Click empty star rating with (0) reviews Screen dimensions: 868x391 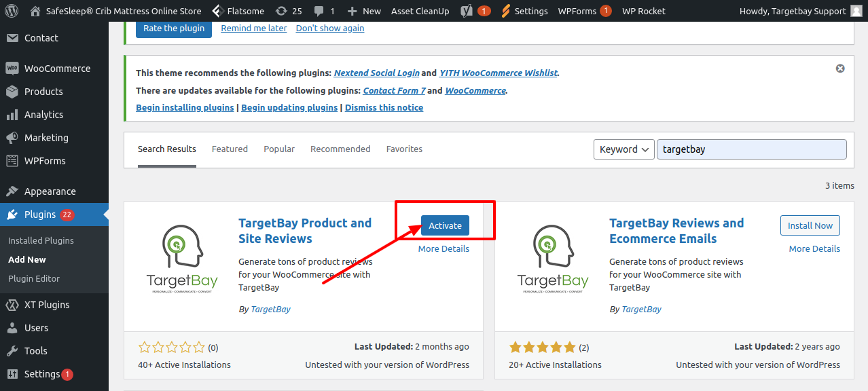tap(178, 348)
